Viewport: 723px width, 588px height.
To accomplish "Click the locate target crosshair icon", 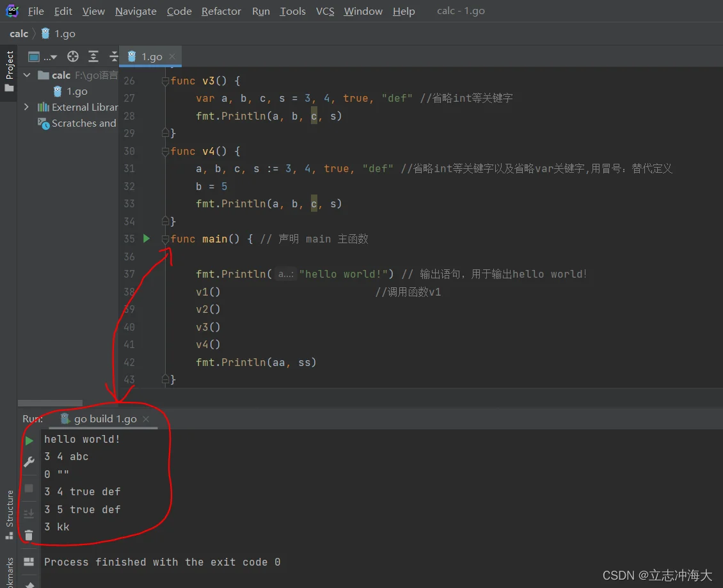I will tap(73, 56).
